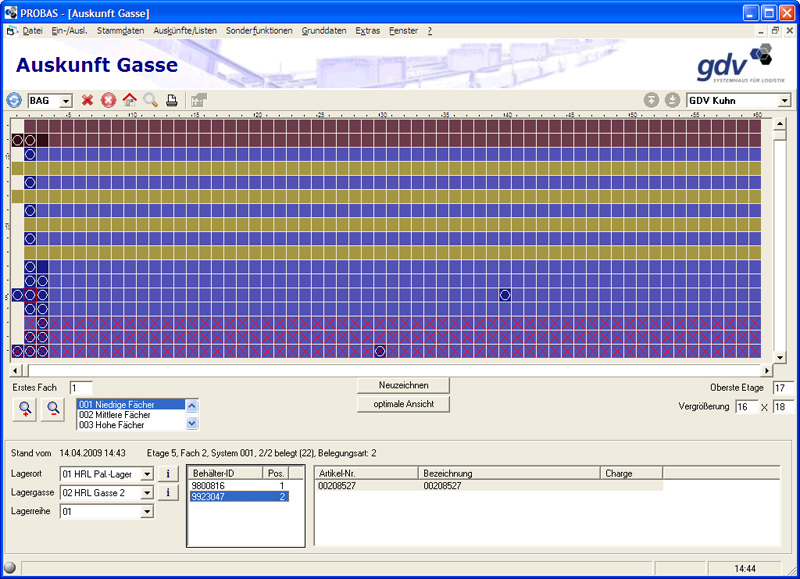This screenshot has height=579, width=800.
Task: Click the printer icon
Action: point(171,100)
